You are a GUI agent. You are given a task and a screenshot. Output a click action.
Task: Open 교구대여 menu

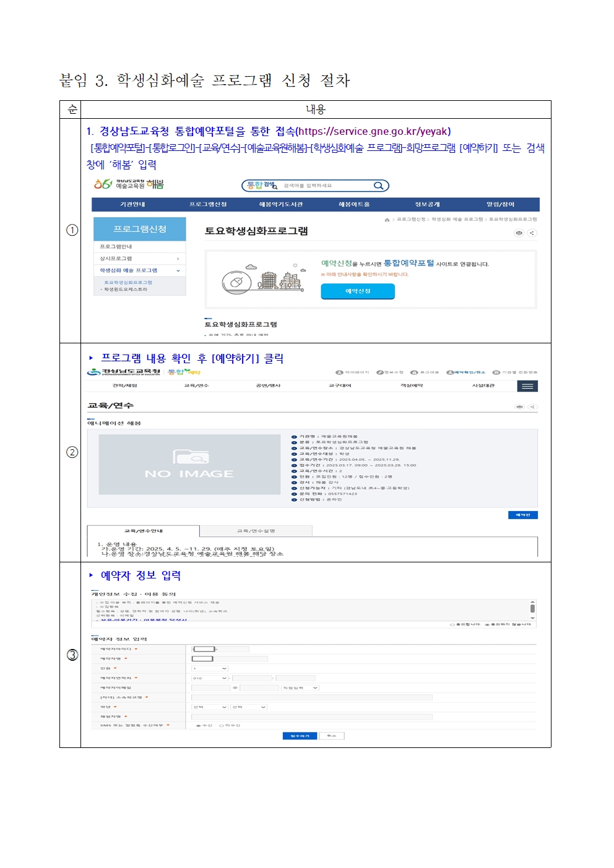[340, 386]
